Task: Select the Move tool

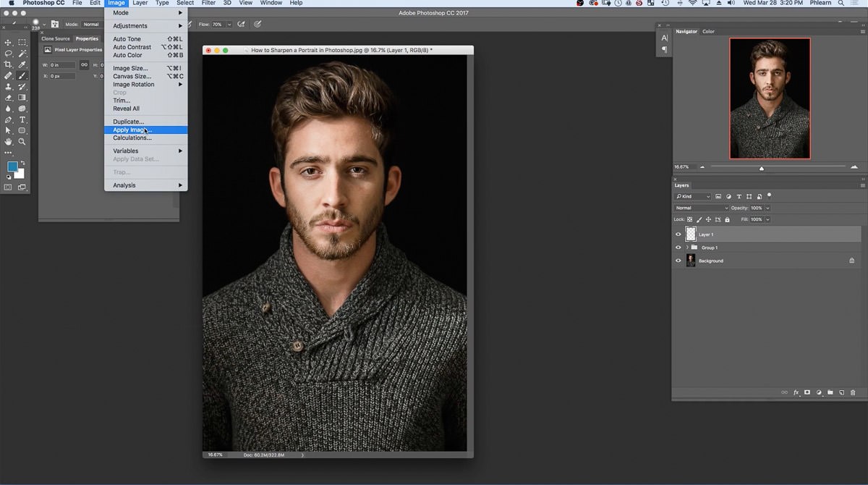Action: (x=9, y=43)
